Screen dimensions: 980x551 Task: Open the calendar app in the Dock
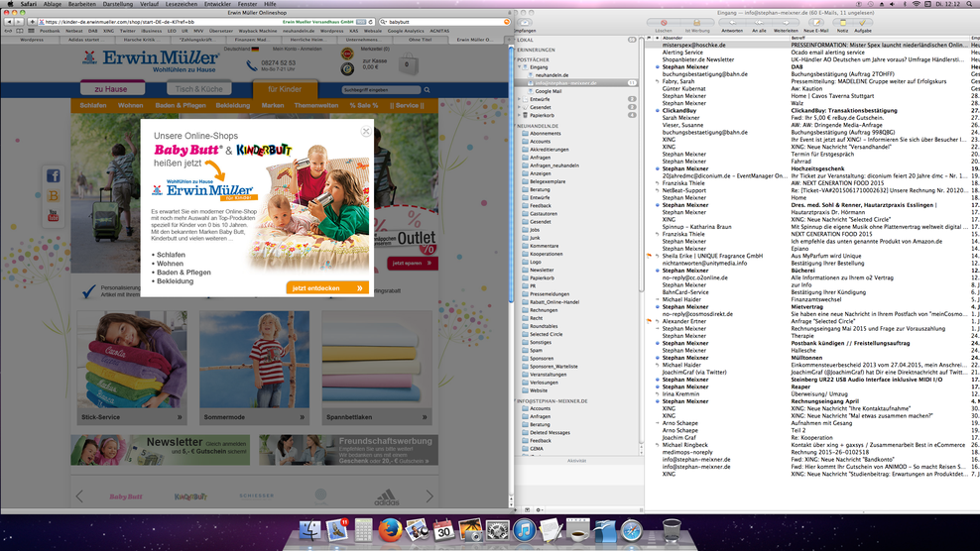(x=443, y=530)
